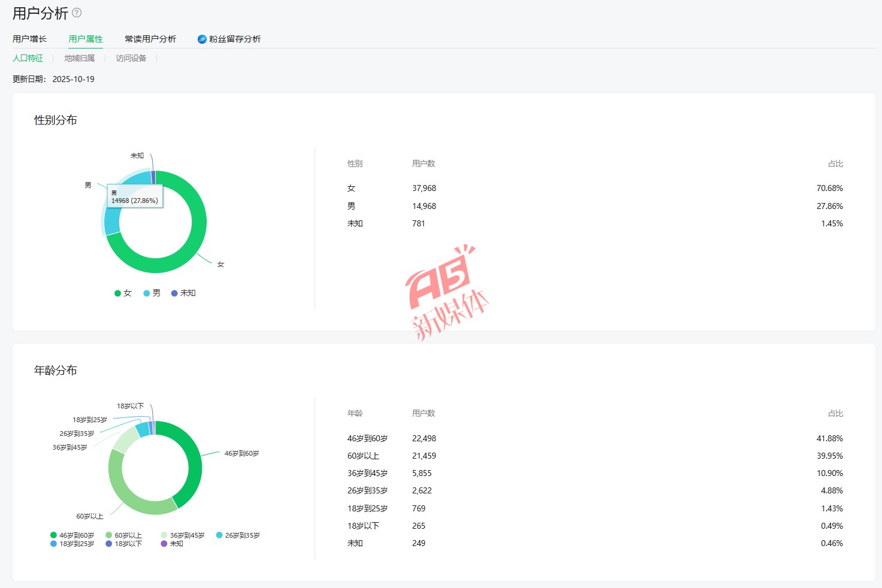Click the blue icon before 粉丝留存分析
This screenshot has width=882, height=588.
(x=202, y=39)
